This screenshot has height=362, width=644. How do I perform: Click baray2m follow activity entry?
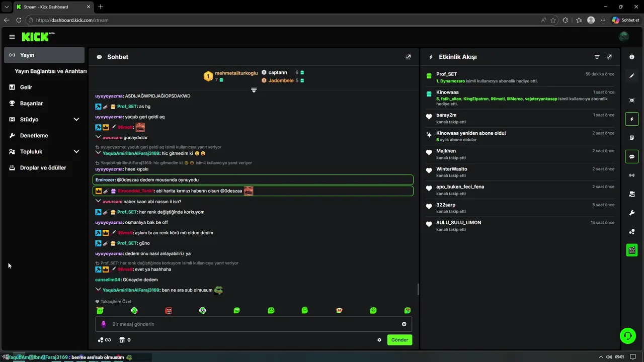(520, 118)
